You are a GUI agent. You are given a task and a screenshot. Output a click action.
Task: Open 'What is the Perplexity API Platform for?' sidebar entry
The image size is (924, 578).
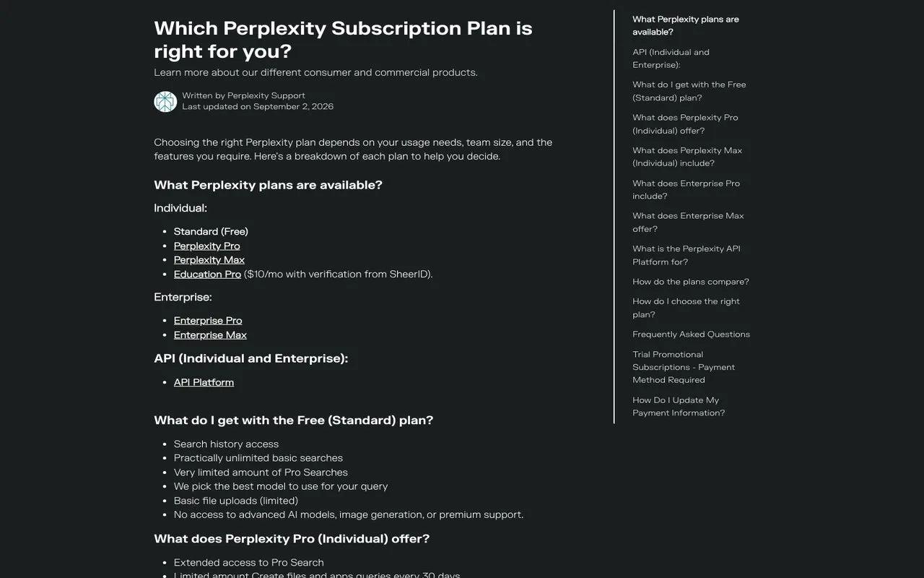click(687, 255)
